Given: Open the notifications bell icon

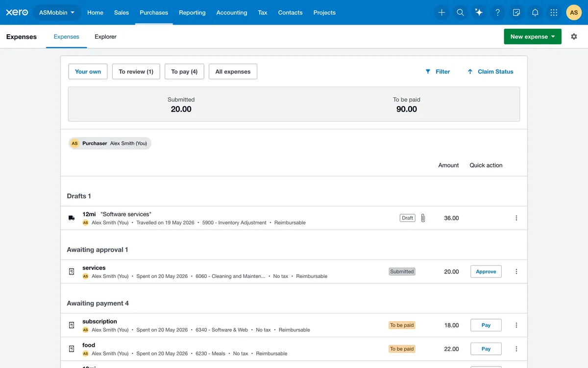Looking at the screenshot, I should [535, 13].
